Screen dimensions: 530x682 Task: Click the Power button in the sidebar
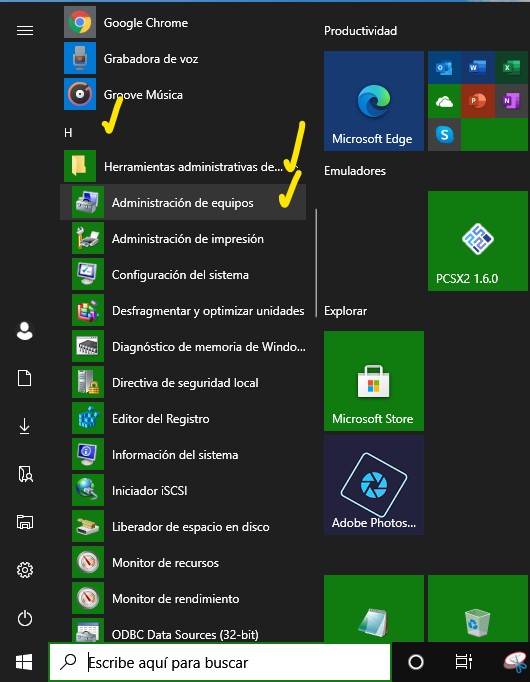coord(25,618)
